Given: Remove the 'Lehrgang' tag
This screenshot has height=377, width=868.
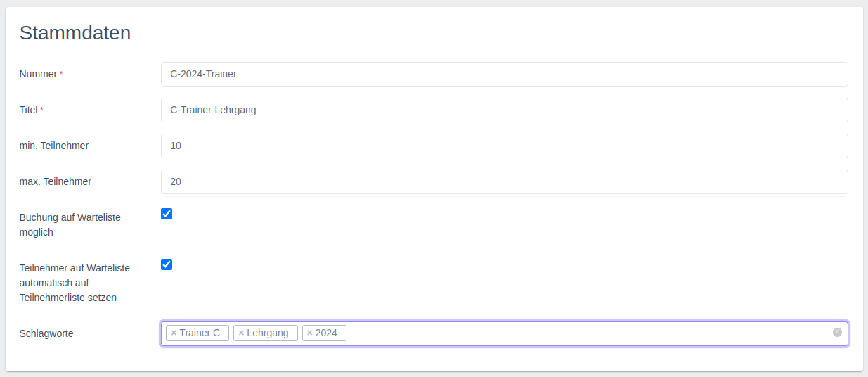Looking at the screenshot, I should (x=241, y=333).
